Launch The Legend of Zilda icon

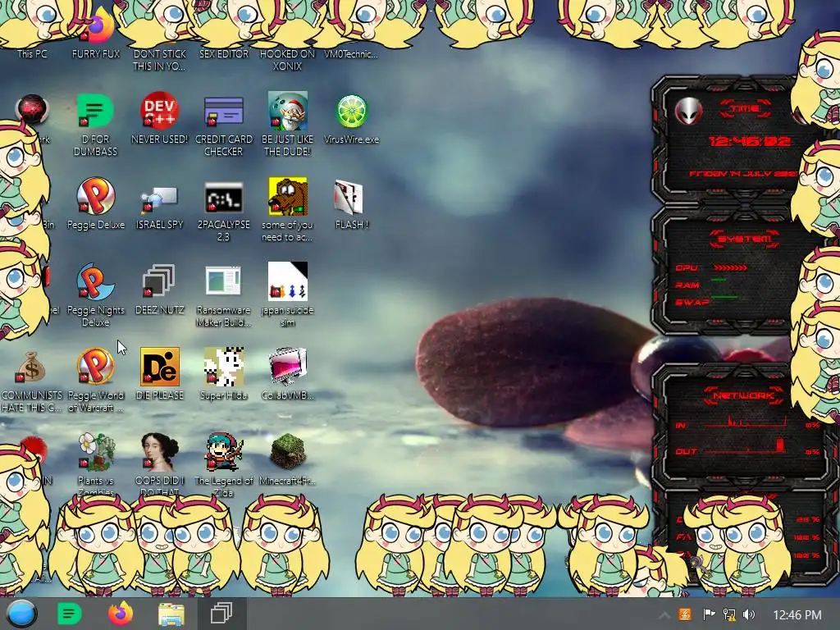(x=224, y=452)
